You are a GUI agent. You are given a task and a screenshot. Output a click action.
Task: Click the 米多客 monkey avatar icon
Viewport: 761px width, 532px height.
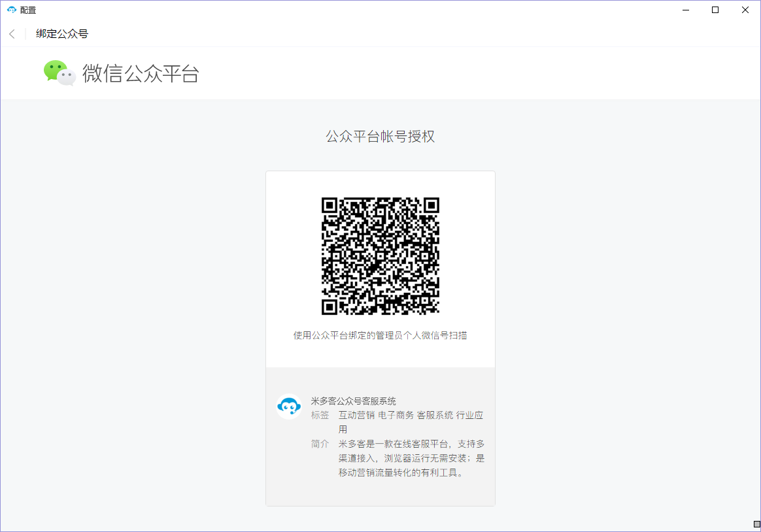(288, 407)
